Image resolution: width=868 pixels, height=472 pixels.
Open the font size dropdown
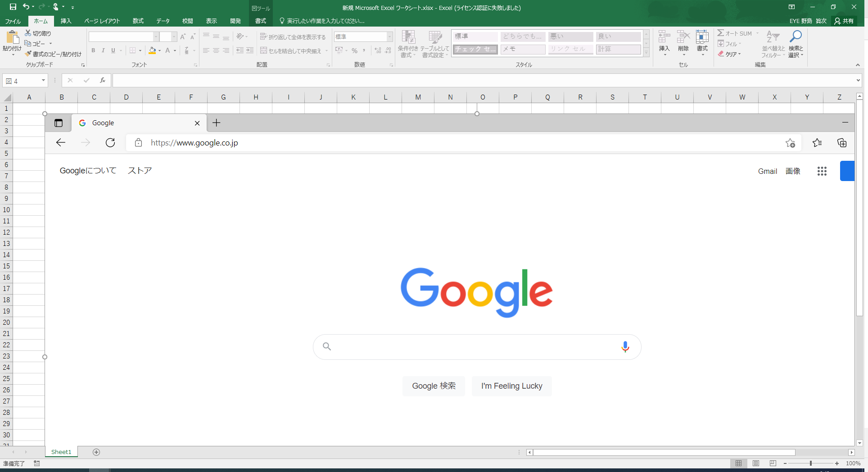pyautogui.click(x=174, y=37)
